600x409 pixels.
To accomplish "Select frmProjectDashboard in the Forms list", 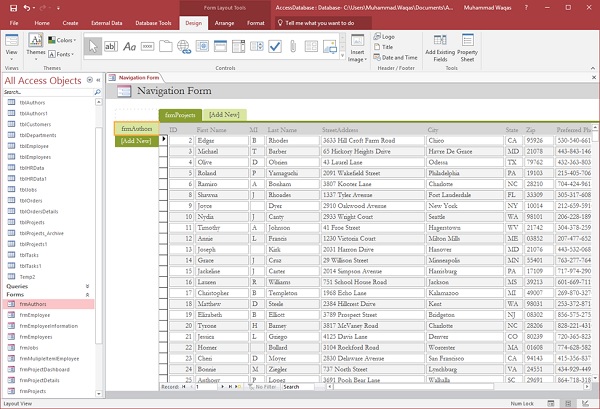I will coord(45,370).
